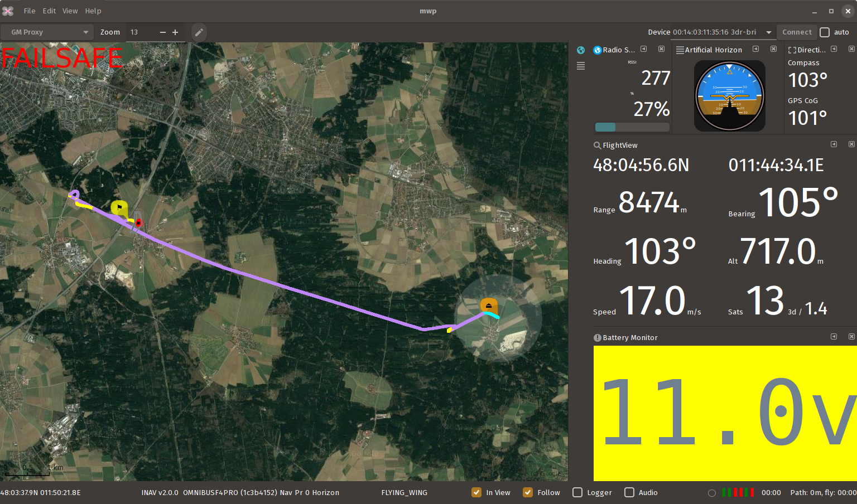The image size is (857, 504).
Task: Open the View menu
Action: (70, 11)
